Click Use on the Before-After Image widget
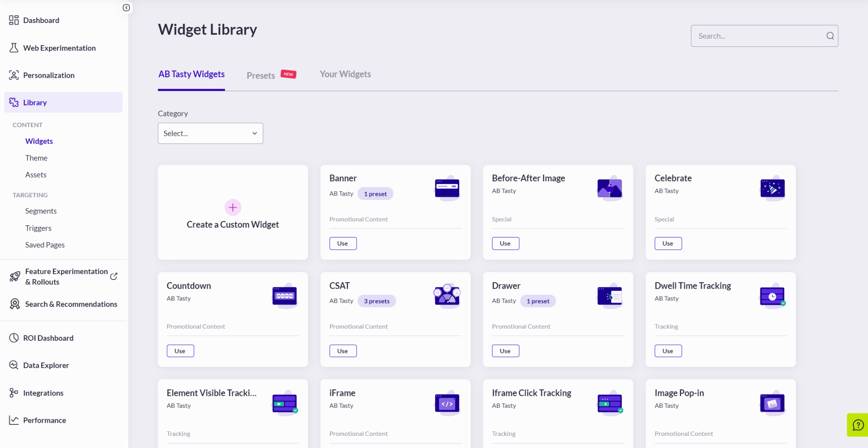Viewport: 868px width, 448px height. [505, 244]
